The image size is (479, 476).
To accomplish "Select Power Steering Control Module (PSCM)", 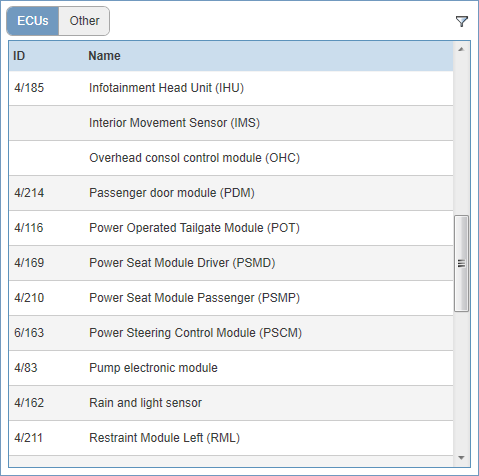I will (x=231, y=333).
